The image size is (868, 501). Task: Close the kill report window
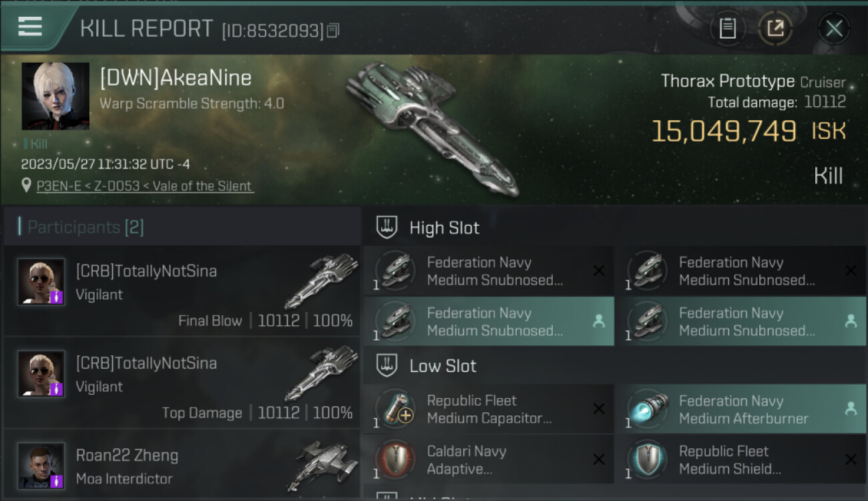coord(834,28)
